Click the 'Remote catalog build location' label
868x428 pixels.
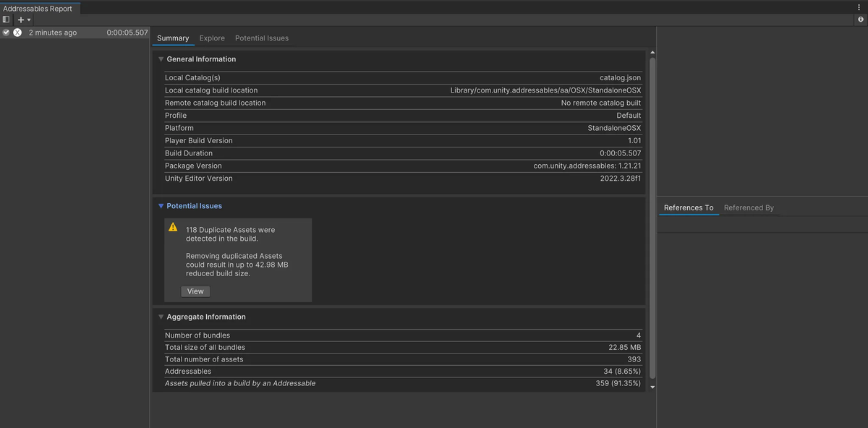(x=215, y=103)
